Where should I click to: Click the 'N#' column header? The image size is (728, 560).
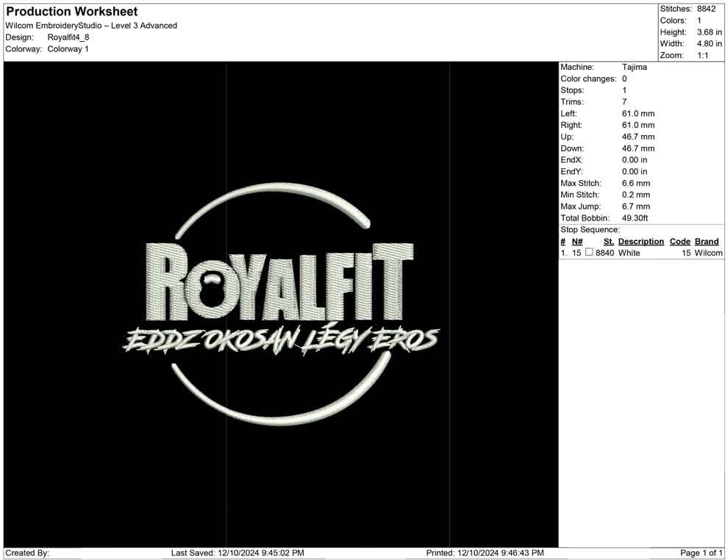click(577, 241)
